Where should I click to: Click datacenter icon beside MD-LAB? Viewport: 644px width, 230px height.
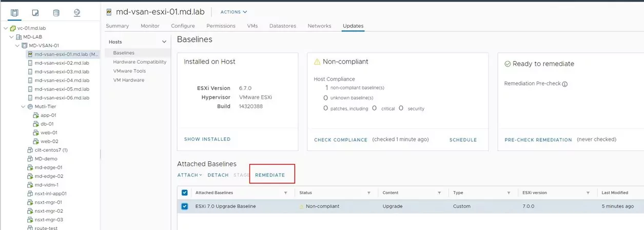point(18,37)
